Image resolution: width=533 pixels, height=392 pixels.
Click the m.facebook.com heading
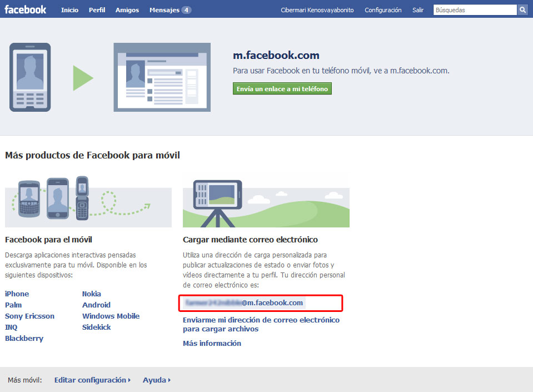(276, 55)
